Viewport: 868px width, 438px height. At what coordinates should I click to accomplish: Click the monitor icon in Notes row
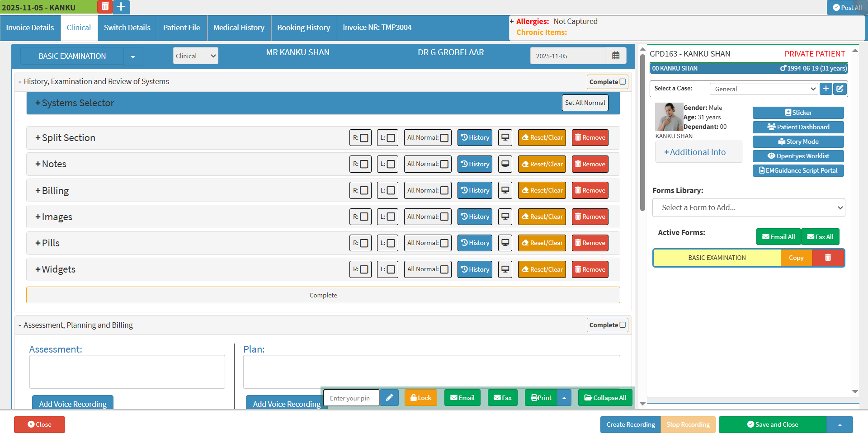505,164
